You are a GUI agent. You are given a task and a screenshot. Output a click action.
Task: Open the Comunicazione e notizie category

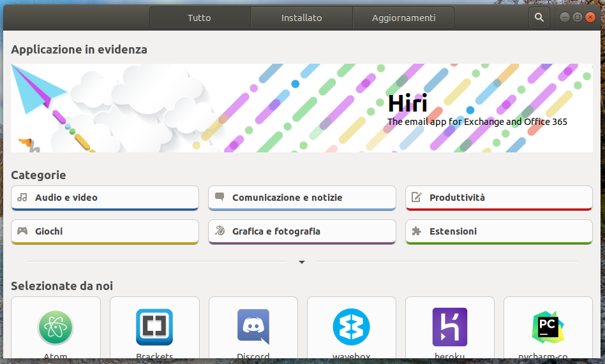pyautogui.click(x=302, y=198)
